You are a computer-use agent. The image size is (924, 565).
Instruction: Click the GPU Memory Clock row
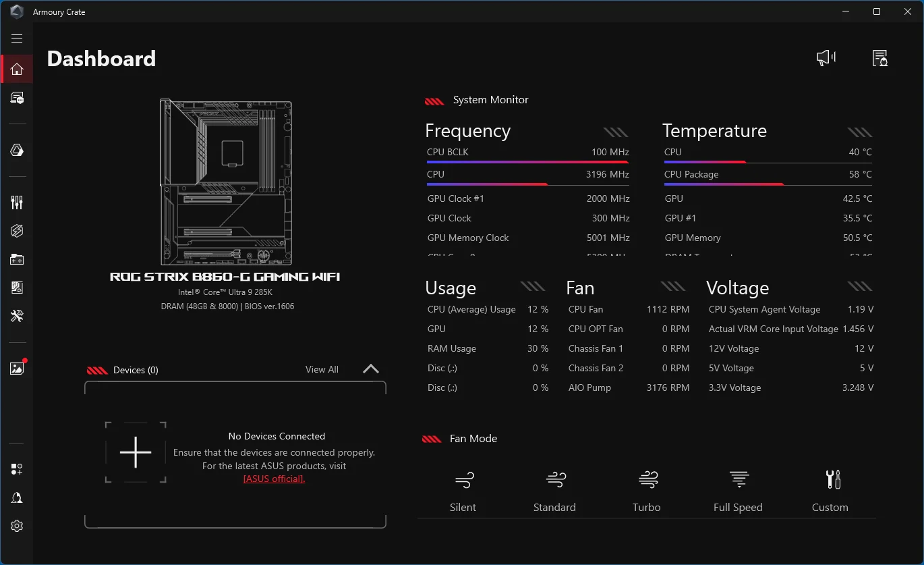point(528,238)
